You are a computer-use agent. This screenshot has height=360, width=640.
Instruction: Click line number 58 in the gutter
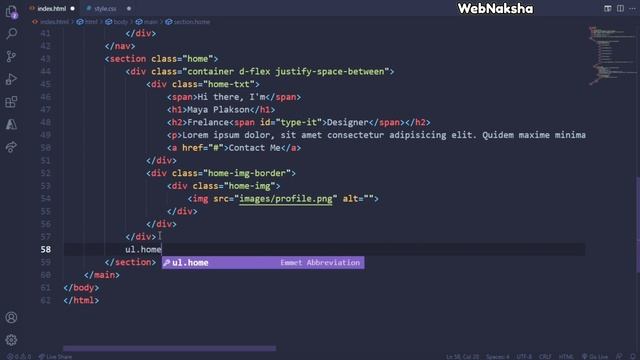point(46,249)
